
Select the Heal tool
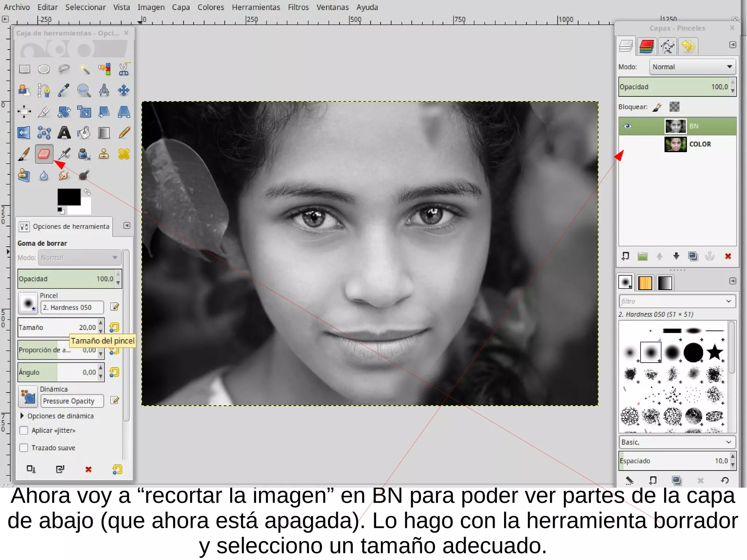[x=124, y=154]
